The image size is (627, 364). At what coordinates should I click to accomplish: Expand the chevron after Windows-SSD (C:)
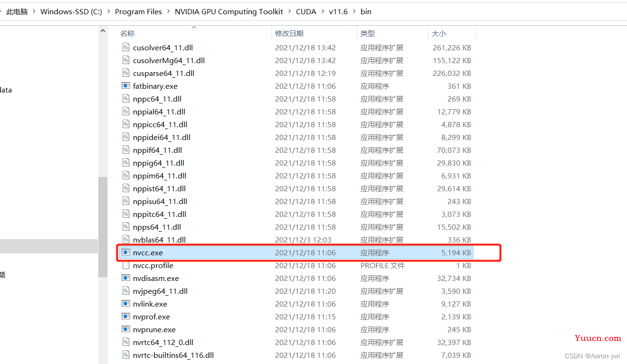click(x=108, y=12)
